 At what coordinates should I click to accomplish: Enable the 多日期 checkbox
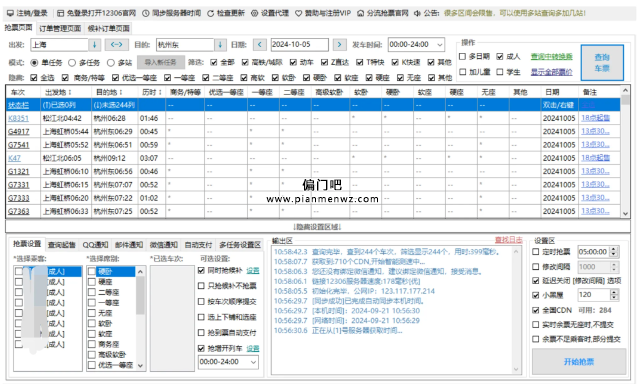coord(462,56)
